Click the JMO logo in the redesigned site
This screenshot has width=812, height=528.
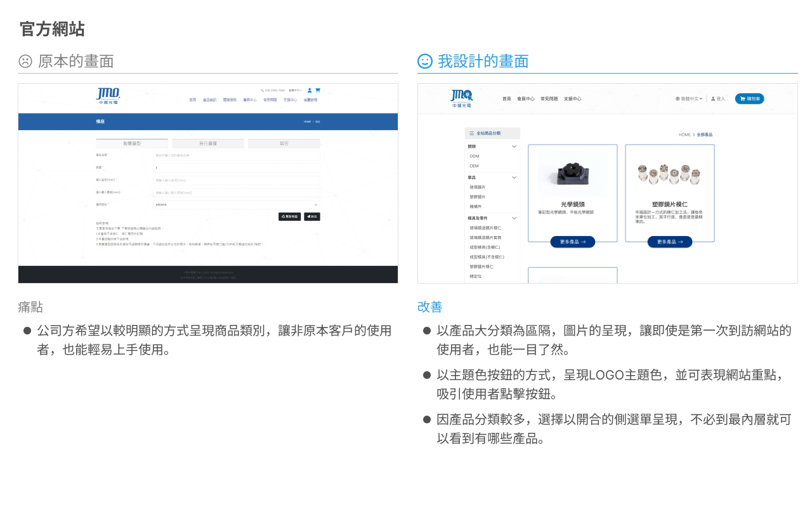coord(461,98)
